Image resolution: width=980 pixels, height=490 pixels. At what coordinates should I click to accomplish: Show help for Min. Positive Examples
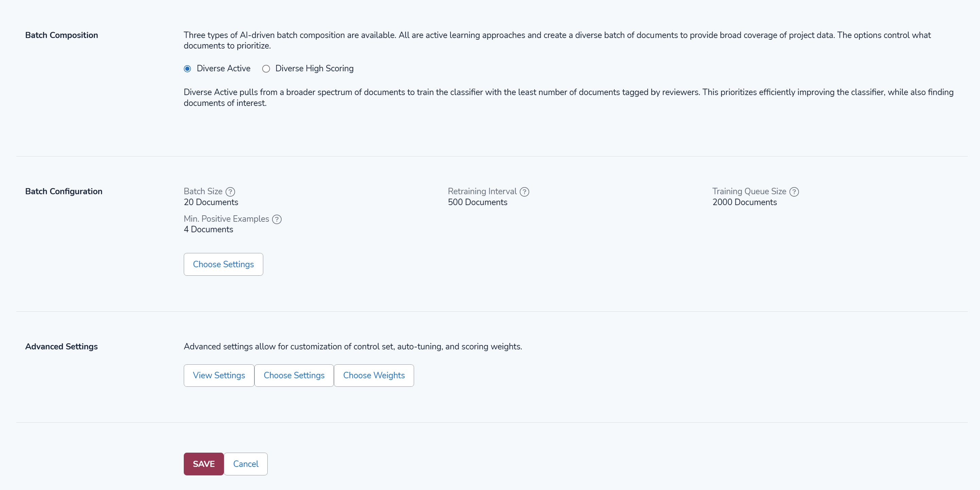point(277,219)
